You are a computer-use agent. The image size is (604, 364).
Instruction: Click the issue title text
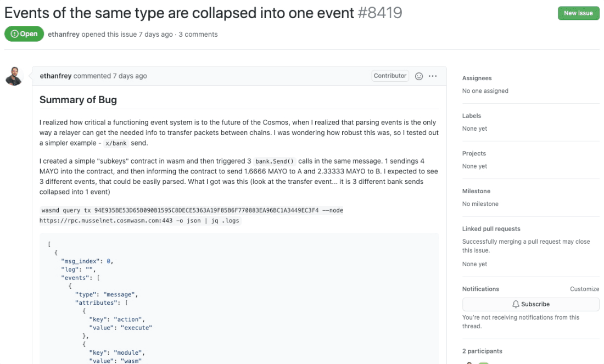coord(179,13)
